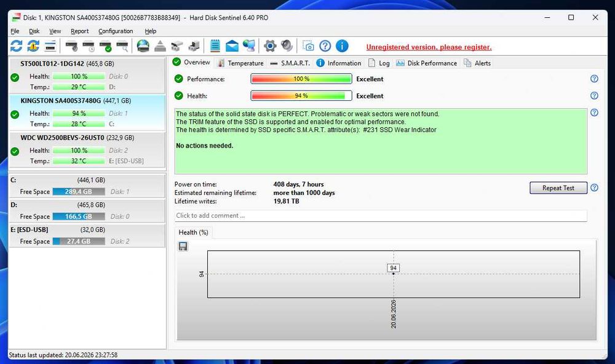The image size is (615, 364).
Task: Select the ST500LT012-1DG142 disk entry
Action: pos(87,75)
